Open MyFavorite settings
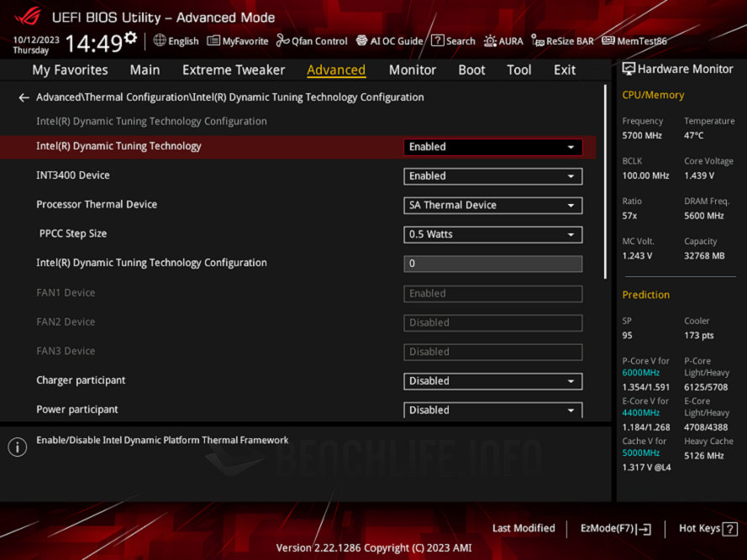 point(238,40)
